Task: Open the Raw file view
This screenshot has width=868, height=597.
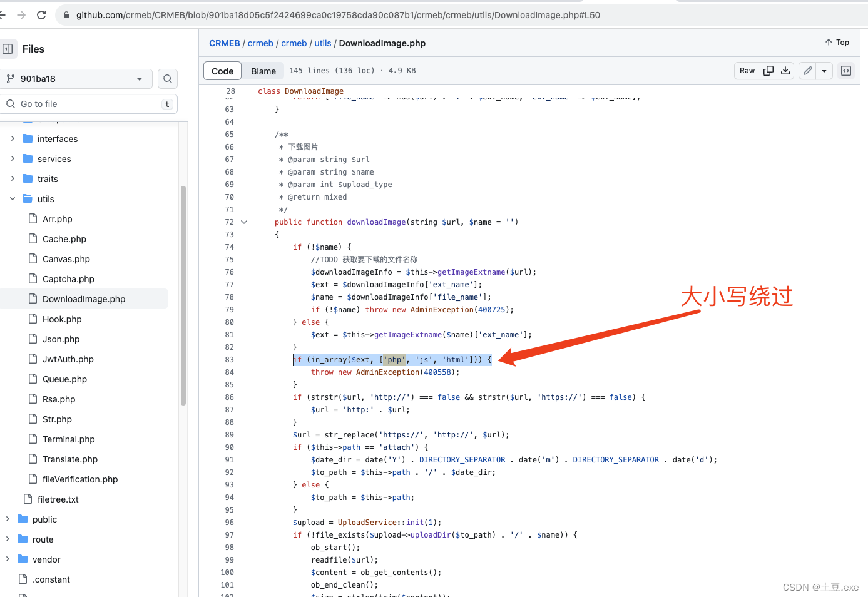Action: [x=747, y=71]
